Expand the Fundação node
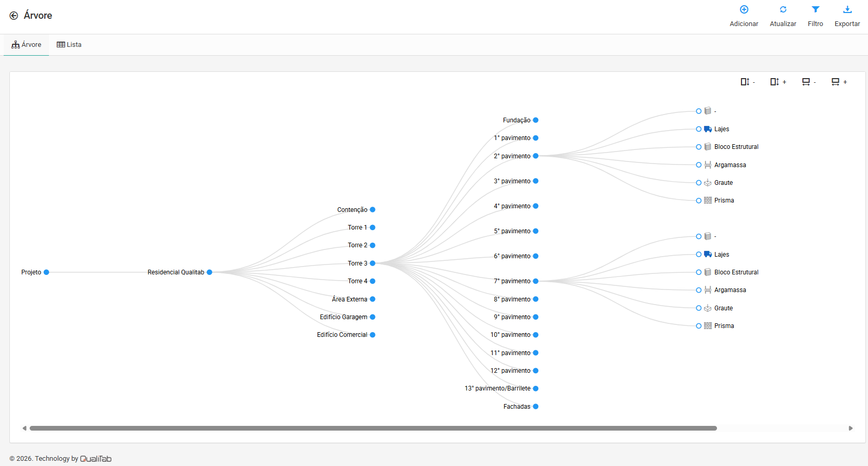The image size is (868, 466). tap(536, 120)
